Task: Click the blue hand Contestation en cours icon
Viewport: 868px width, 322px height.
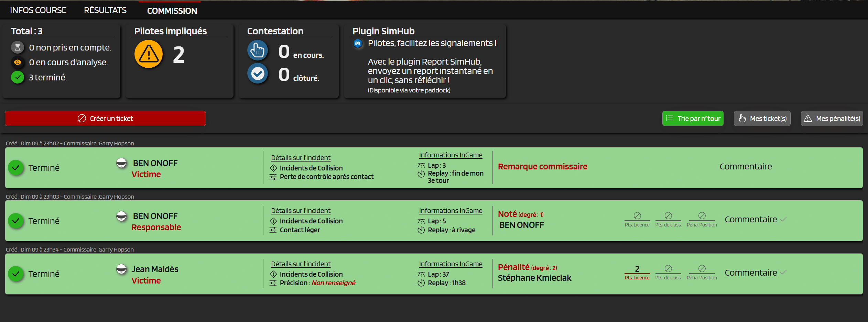Action: click(258, 51)
